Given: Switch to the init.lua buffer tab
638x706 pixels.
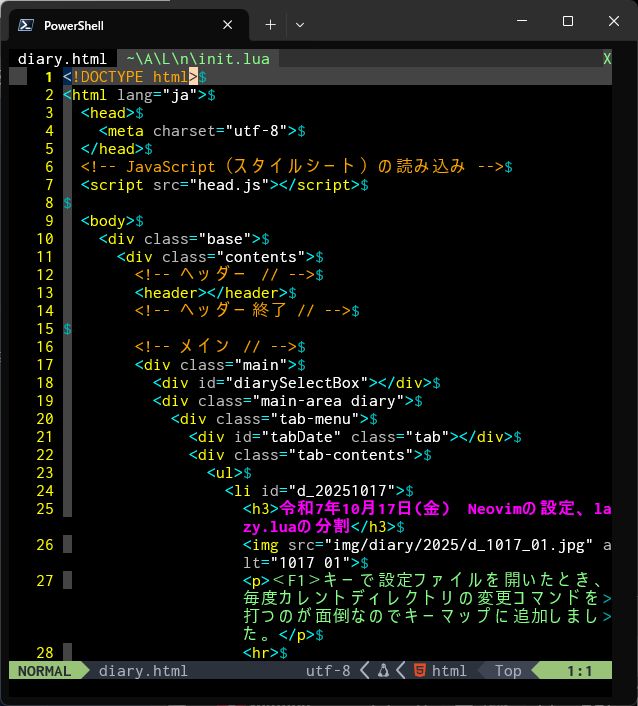Looking at the screenshot, I should pyautogui.click(x=197, y=59).
